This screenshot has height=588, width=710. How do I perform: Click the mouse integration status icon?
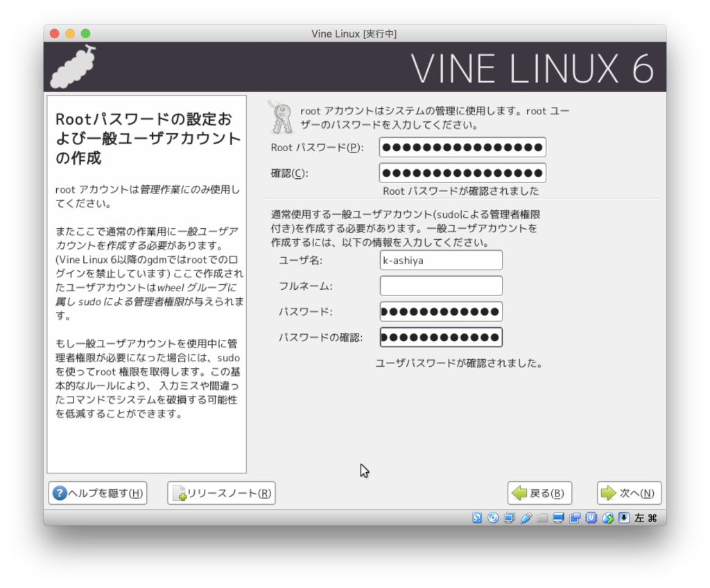pos(607,518)
